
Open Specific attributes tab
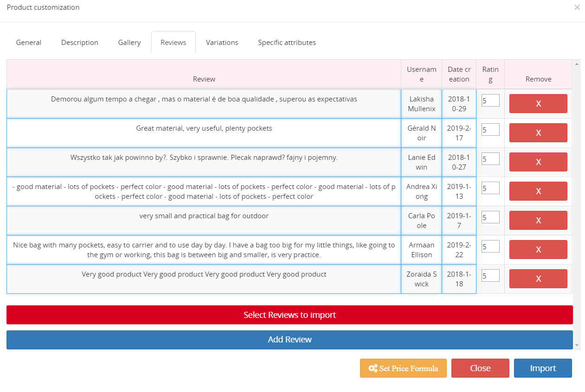point(287,43)
